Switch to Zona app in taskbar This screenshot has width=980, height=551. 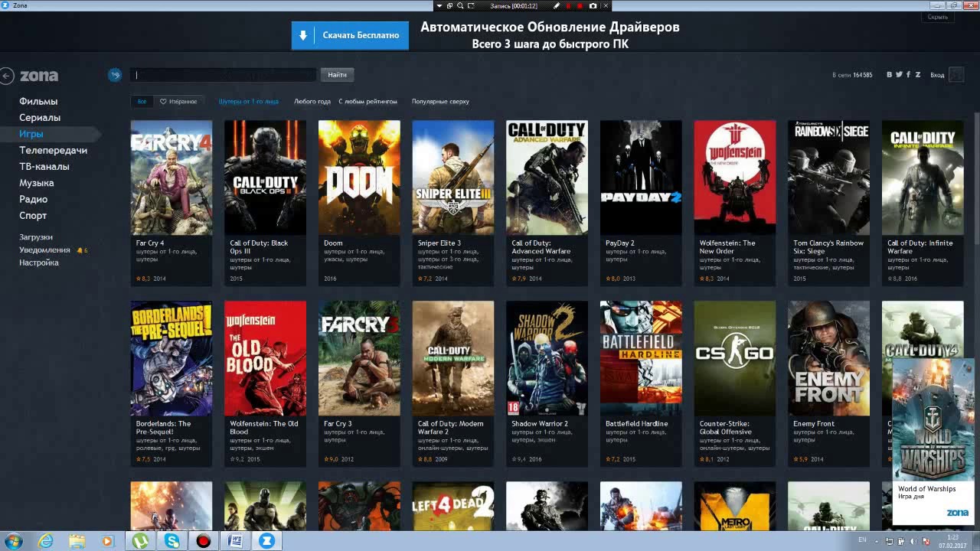point(266,541)
